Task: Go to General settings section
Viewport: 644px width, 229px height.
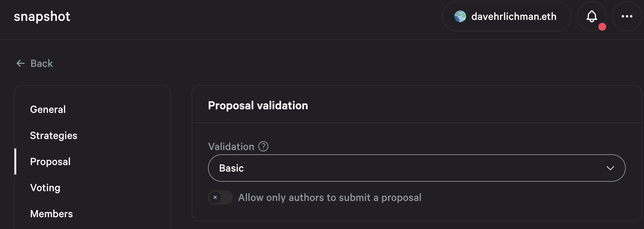Action: pos(48,109)
